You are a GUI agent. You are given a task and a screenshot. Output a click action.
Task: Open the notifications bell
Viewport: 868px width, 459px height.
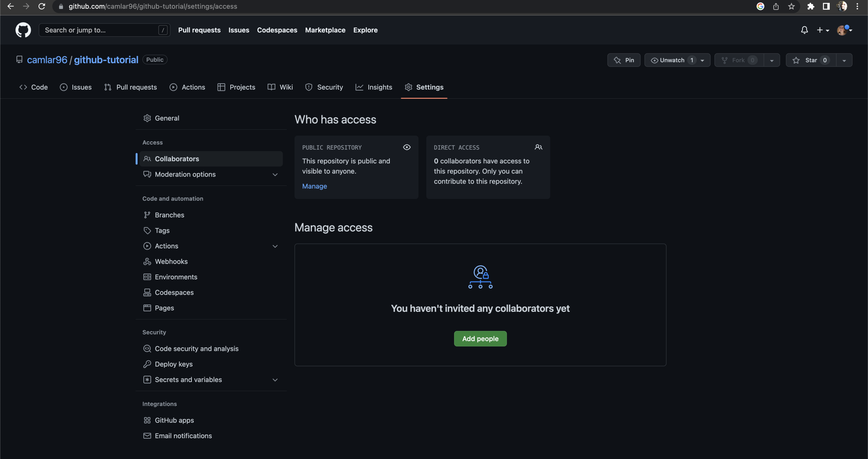(804, 30)
